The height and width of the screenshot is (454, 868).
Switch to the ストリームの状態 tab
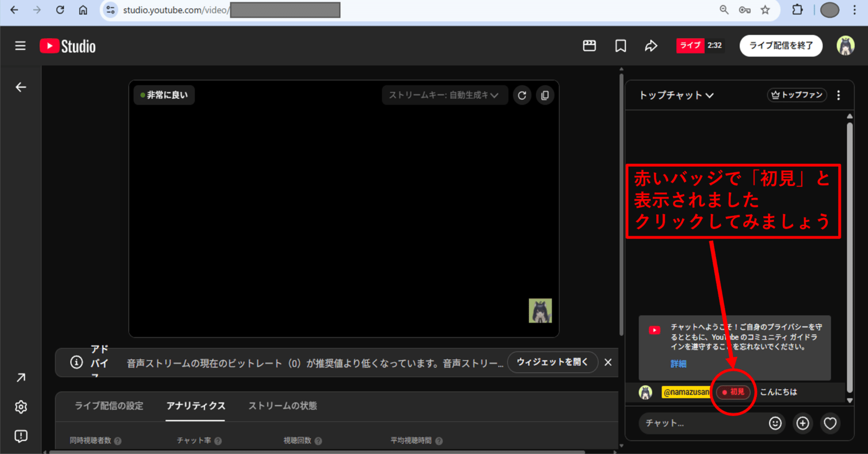(x=283, y=406)
